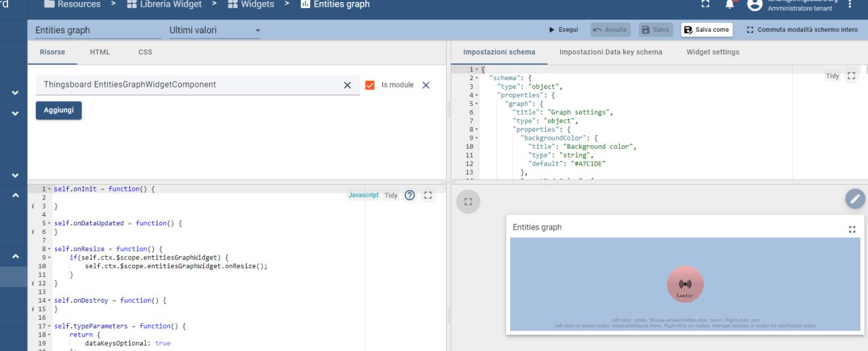The width and height of the screenshot is (868, 351).
Task: Open the Ultimi valori type dropdown
Action: (214, 30)
